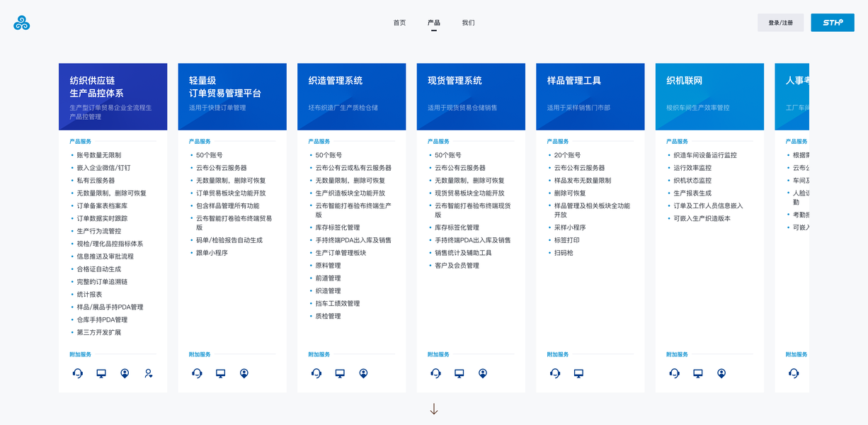The image size is (868, 425).
Task: Click headset icon in 织造管理系统 card
Action: coord(316,373)
